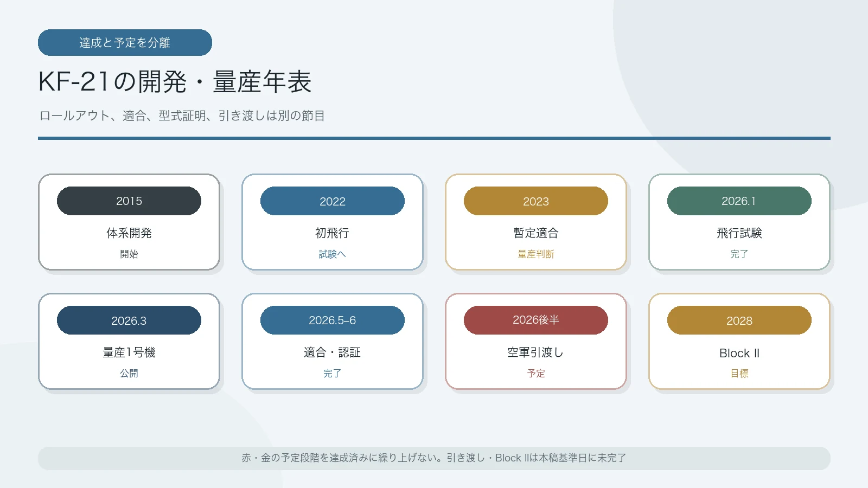Click the 2026.3 year badge

129,320
